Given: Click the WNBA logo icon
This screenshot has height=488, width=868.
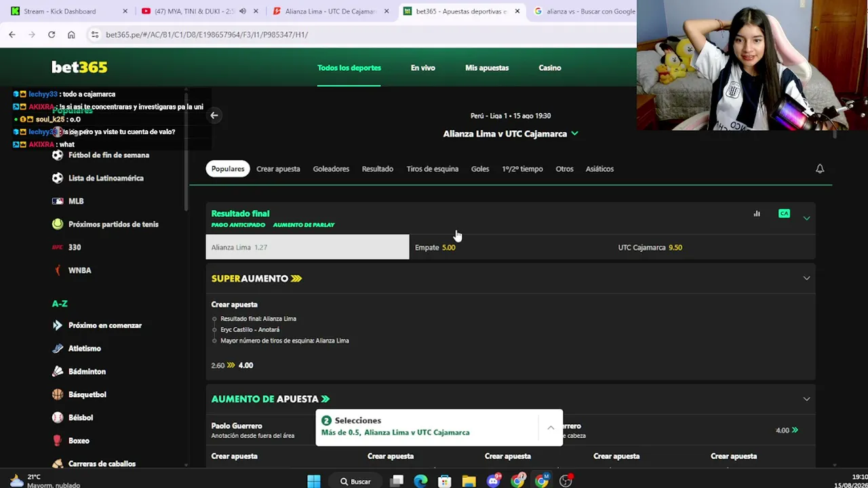Looking at the screenshot, I should click(x=58, y=270).
